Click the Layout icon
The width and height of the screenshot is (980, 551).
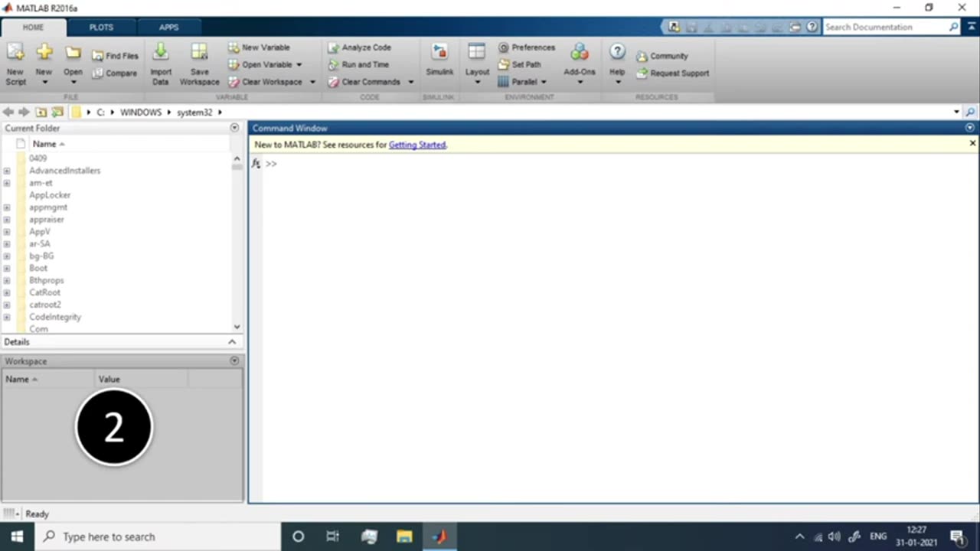click(477, 52)
